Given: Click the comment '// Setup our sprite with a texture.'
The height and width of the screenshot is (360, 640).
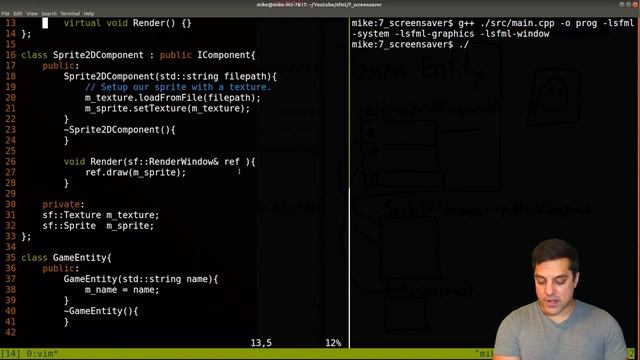Looking at the screenshot, I should tap(178, 87).
